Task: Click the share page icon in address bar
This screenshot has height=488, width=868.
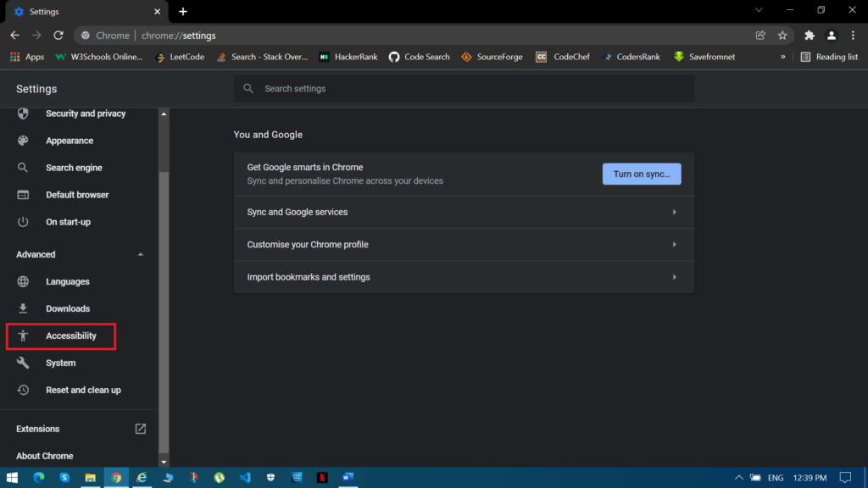Action: (760, 36)
